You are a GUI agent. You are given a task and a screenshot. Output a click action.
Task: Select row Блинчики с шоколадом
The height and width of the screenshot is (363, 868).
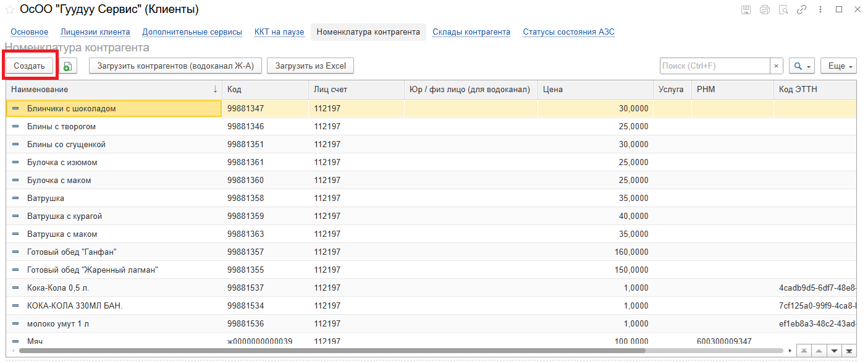(431, 108)
